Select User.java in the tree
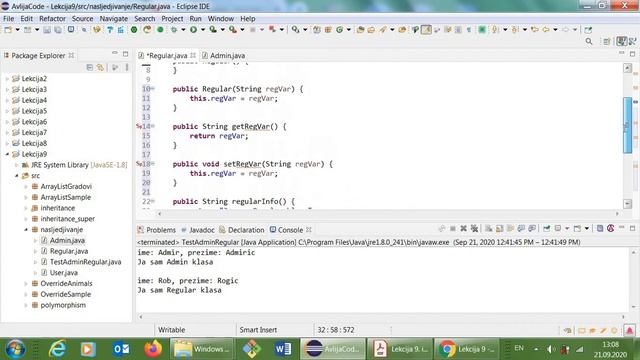 point(64,273)
